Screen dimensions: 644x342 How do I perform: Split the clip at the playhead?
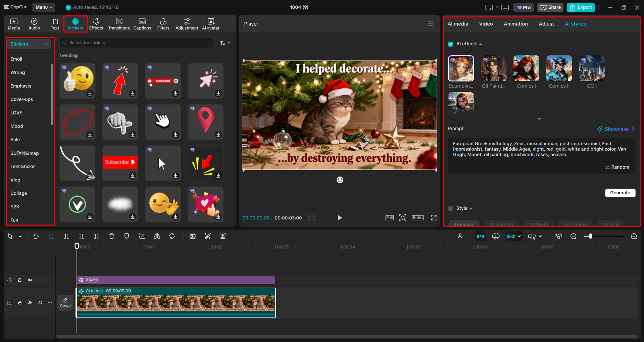coord(66,236)
